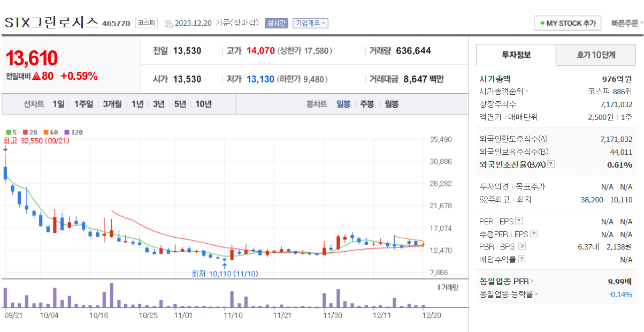Click the 52주최고 value 38,200

tap(592, 199)
